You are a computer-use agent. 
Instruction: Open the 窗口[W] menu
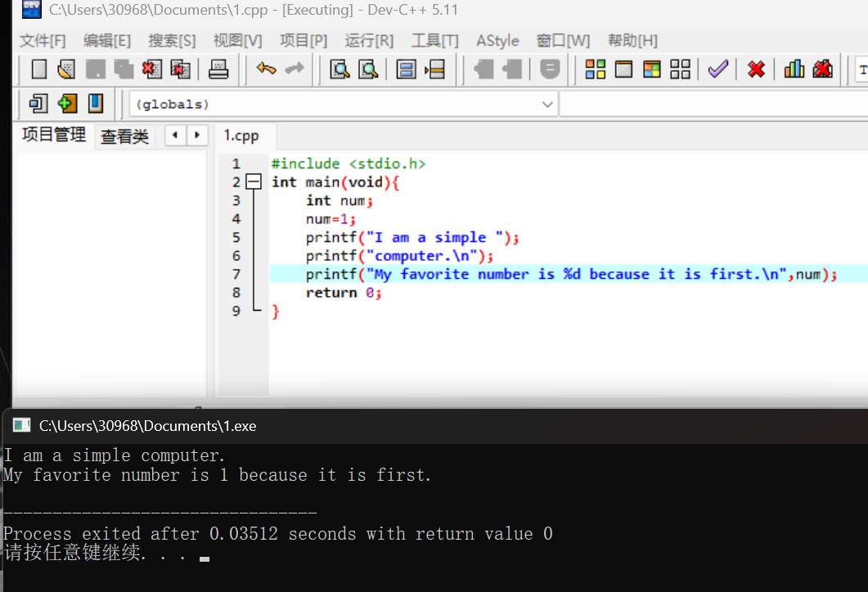point(563,41)
